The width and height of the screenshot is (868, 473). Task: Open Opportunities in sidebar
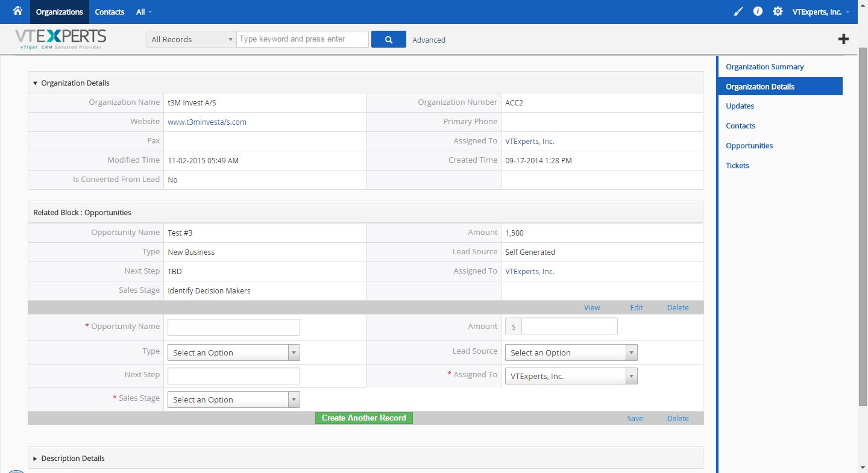coord(749,146)
